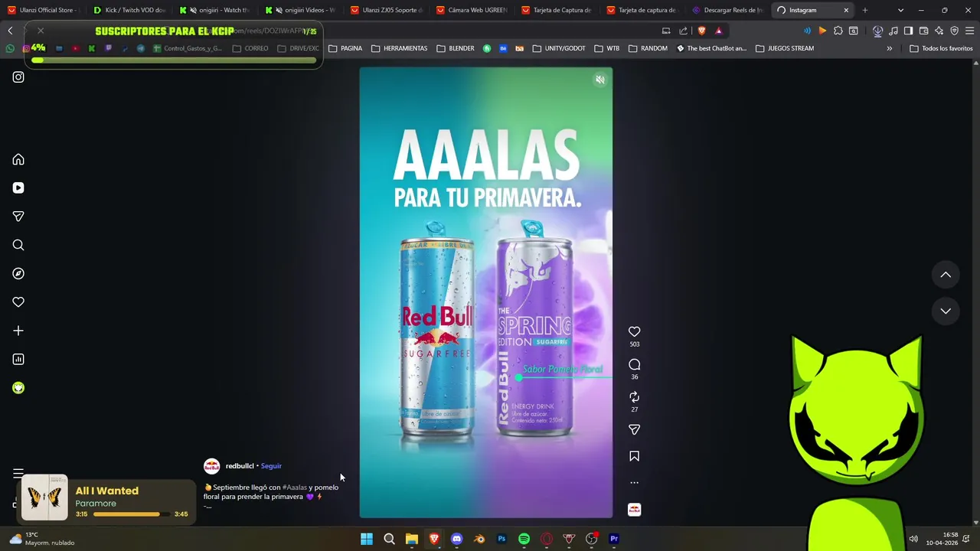Open the UNITY/GODOT bookmarks folder
Viewport: 980px width, 551px height.
[559, 48]
